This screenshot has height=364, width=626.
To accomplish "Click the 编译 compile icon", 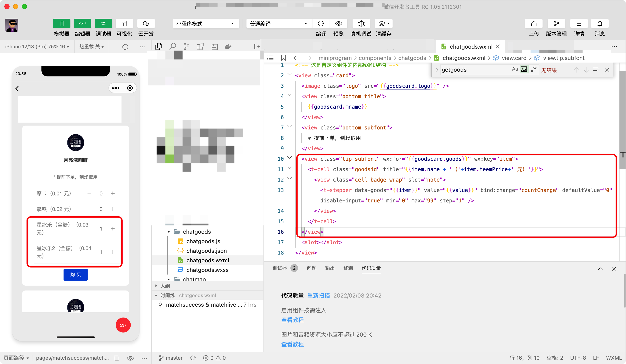I will coord(321,24).
